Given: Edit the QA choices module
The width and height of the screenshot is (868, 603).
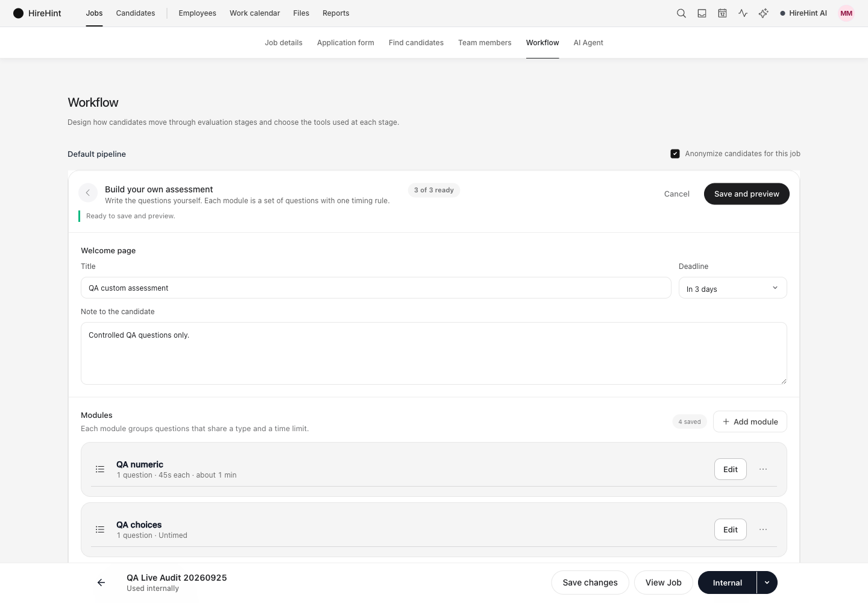Looking at the screenshot, I should [731, 529].
